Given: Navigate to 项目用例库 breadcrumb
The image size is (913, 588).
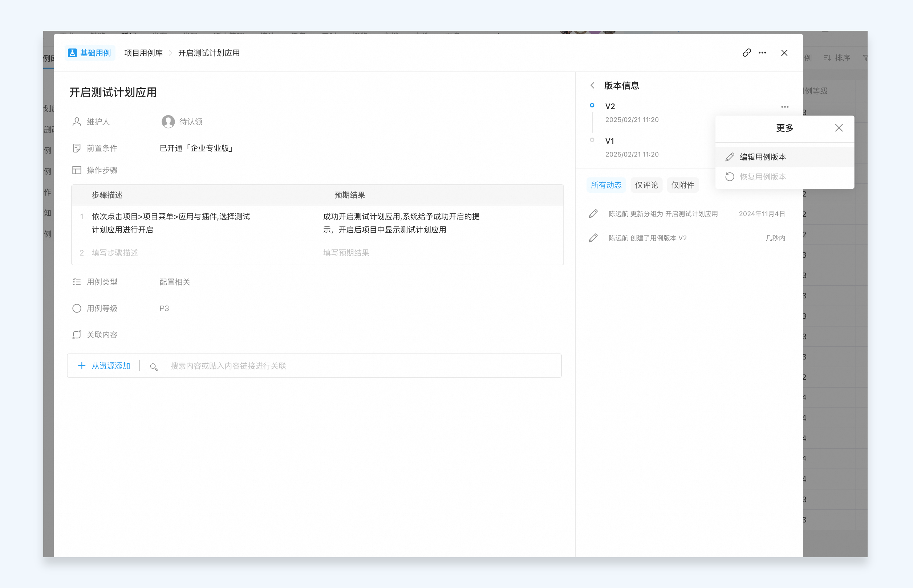Looking at the screenshot, I should coord(143,53).
